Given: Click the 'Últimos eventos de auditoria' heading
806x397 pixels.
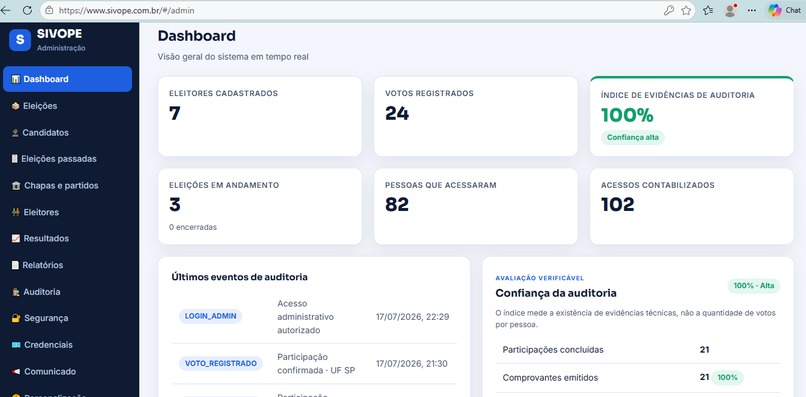Looking at the screenshot, I should pyautogui.click(x=240, y=277).
